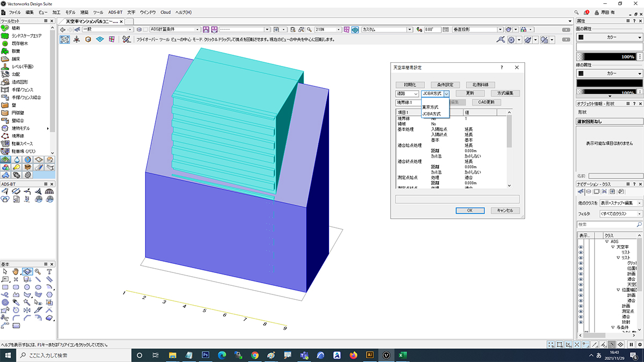The width and height of the screenshot is (644, 362).
Task: Open Firefox from the taskbar
Action: 353,355
